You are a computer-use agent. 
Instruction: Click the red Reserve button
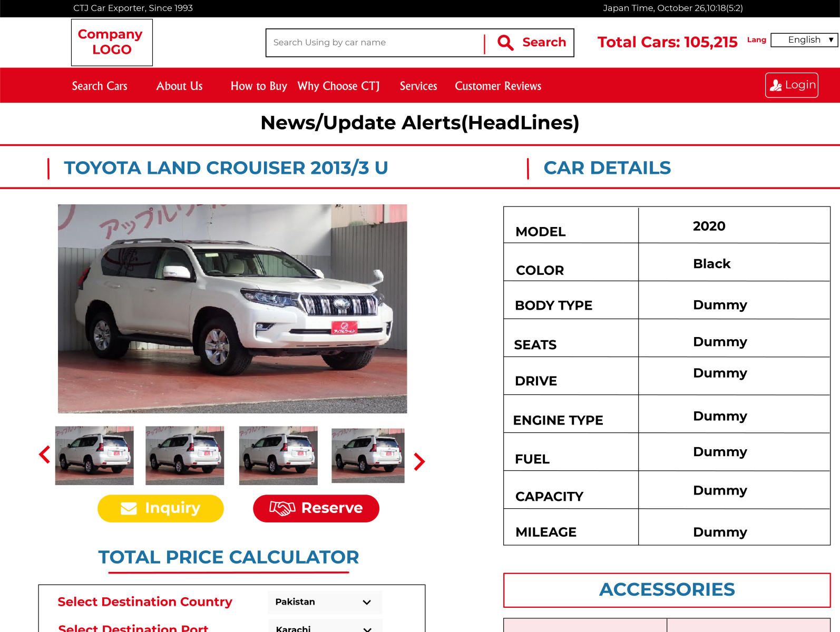[316, 508]
